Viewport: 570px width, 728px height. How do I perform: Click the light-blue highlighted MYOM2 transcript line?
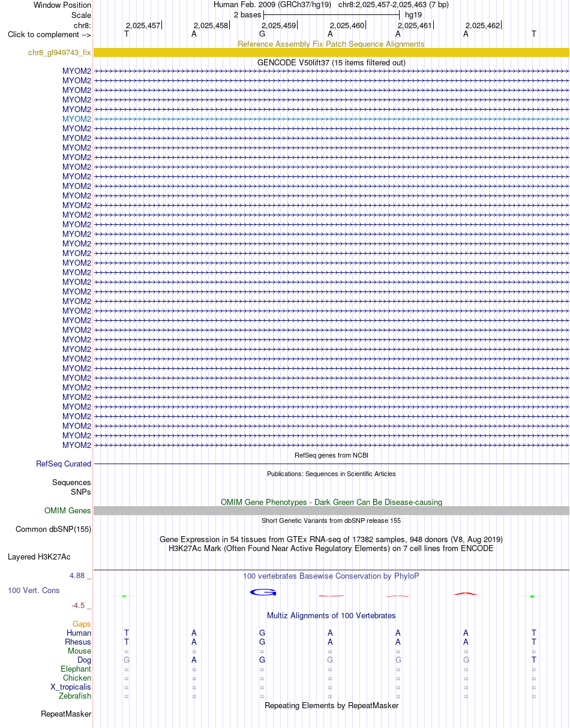pyautogui.click(x=331, y=119)
